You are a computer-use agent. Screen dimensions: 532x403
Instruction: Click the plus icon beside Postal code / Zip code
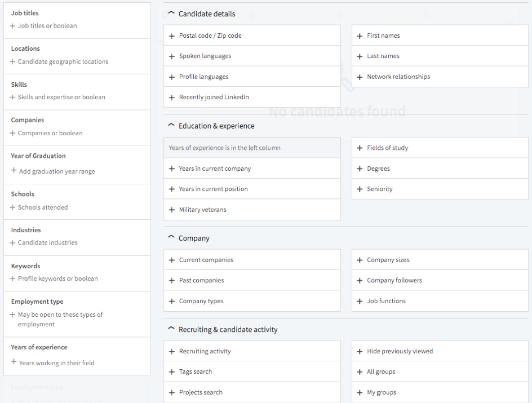pyautogui.click(x=172, y=36)
